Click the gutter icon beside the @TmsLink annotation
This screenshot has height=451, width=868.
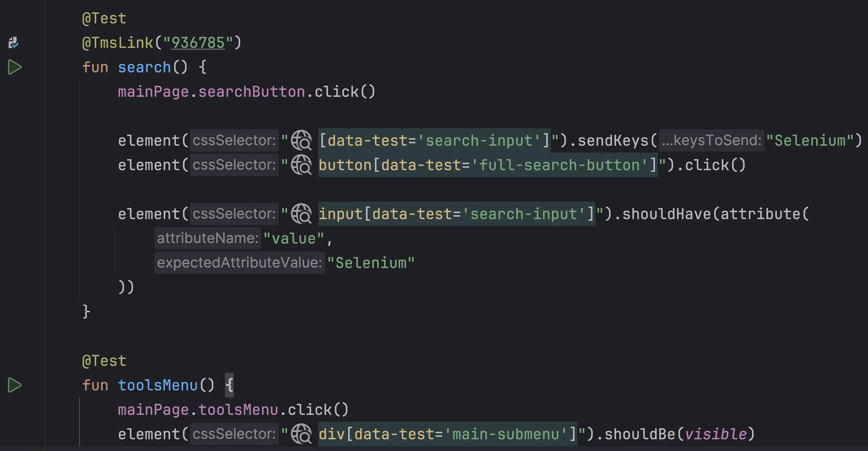click(14, 43)
